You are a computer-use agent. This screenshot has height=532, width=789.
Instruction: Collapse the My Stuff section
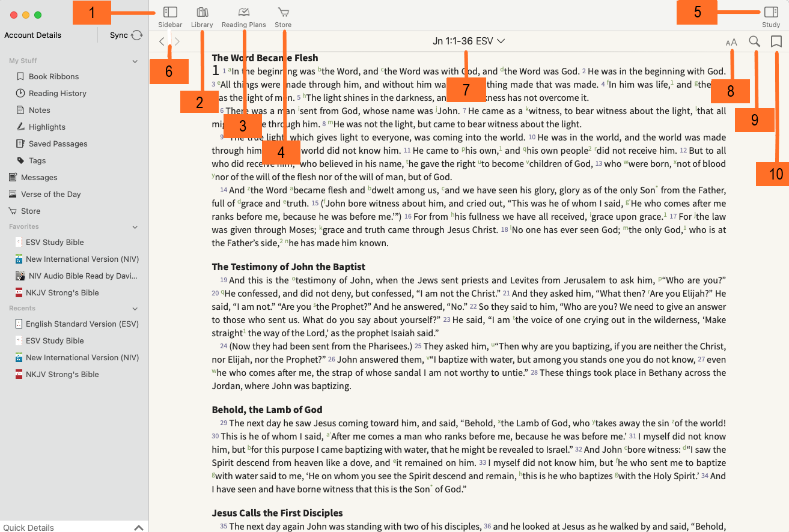coord(135,61)
